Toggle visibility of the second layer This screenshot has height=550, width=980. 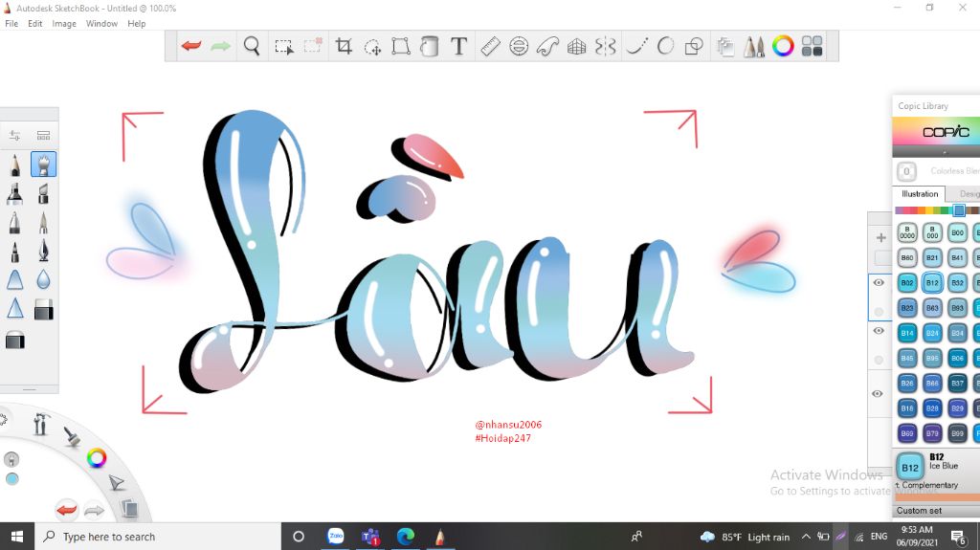click(x=879, y=331)
